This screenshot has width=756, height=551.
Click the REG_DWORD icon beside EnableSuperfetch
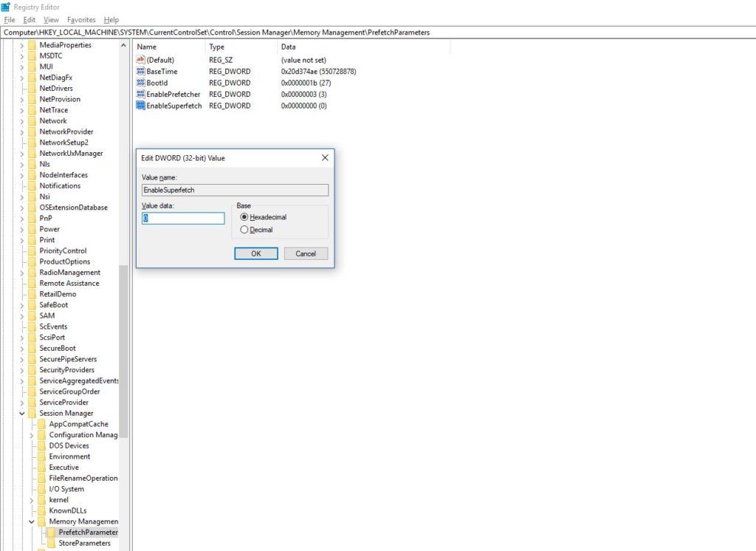tap(140, 106)
